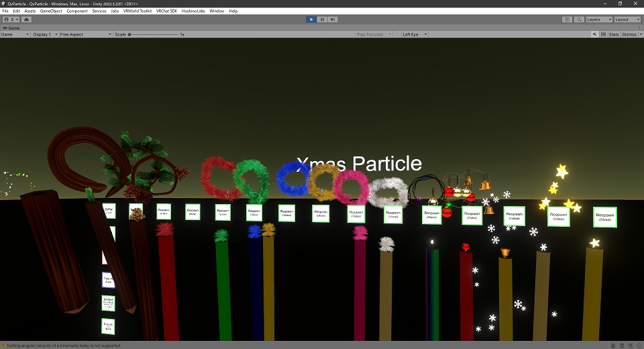
Task: Click rightmost Respawn (Global) button
Action: pyautogui.click(x=605, y=217)
